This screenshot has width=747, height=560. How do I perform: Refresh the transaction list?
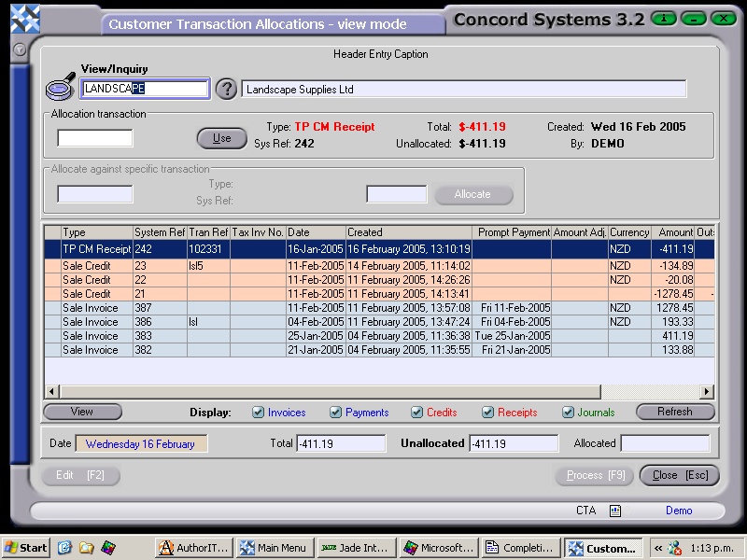pyautogui.click(x=675, y=412)
